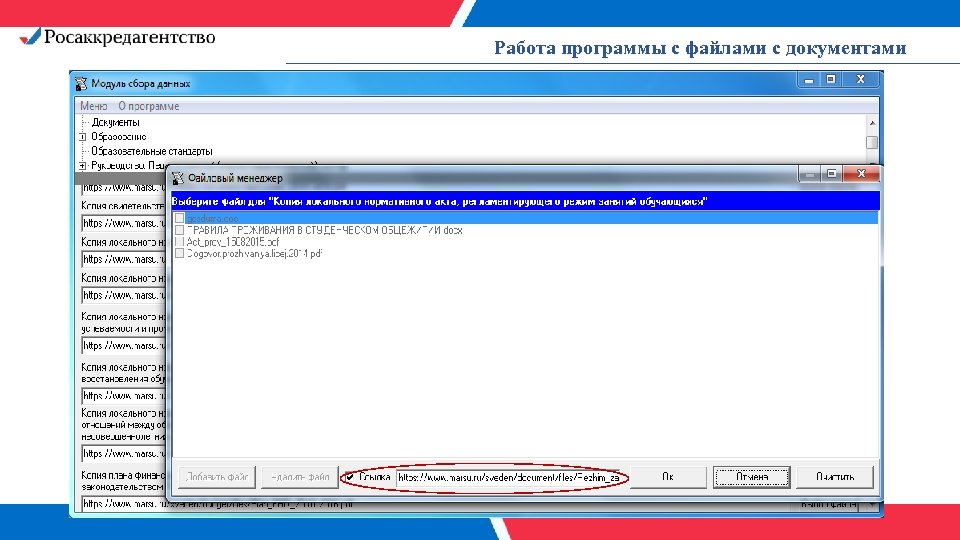This screenshot has width=960, height=540.
Task: Click the Удалить файл button
Action: (300, 477)
